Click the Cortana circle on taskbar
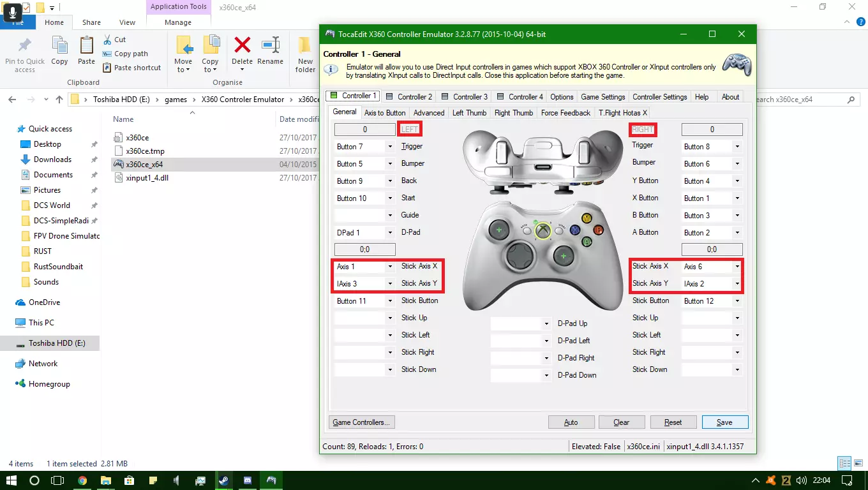 point(34,480)
